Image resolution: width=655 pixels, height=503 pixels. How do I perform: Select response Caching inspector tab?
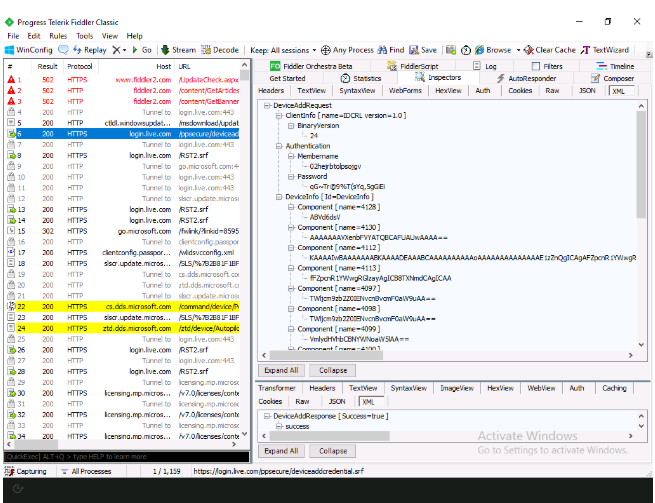coord(614,388)
